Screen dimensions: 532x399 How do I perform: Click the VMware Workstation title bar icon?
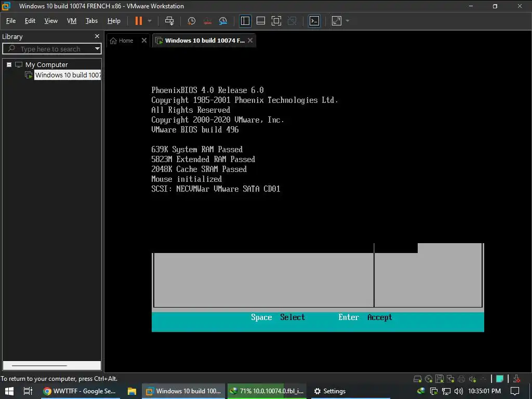[6, 6]
